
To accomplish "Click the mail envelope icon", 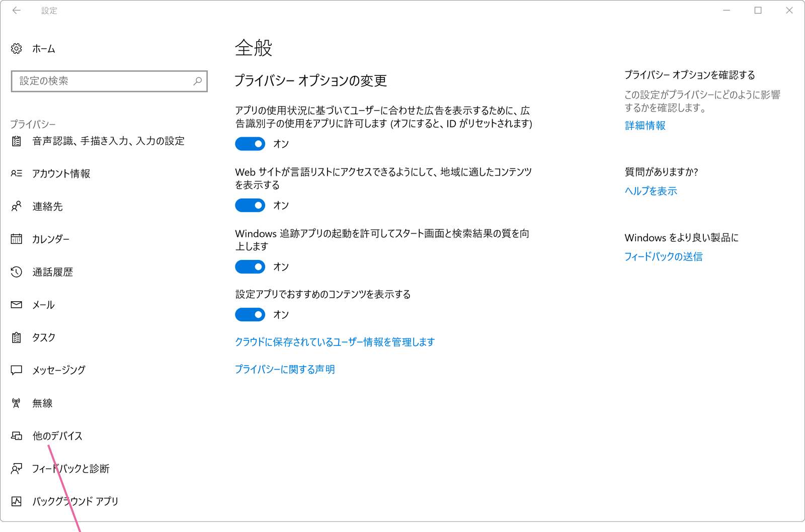I will tap(17, 305).
